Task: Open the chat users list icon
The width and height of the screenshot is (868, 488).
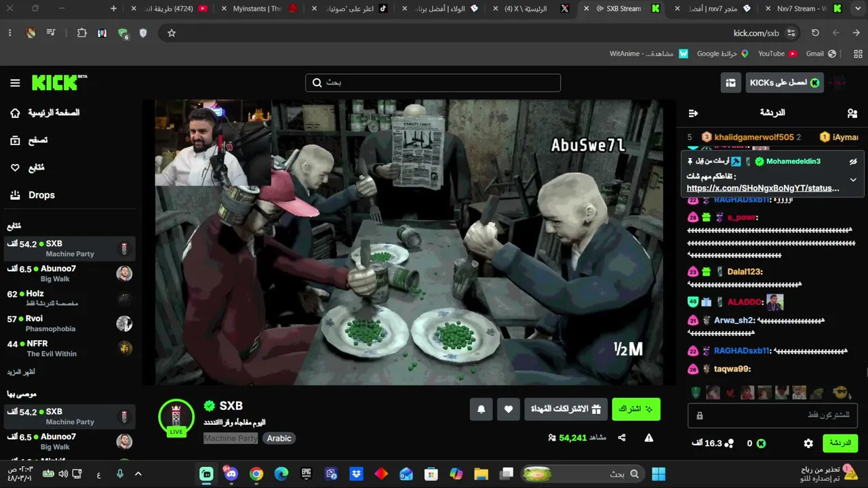Action: 852,113
